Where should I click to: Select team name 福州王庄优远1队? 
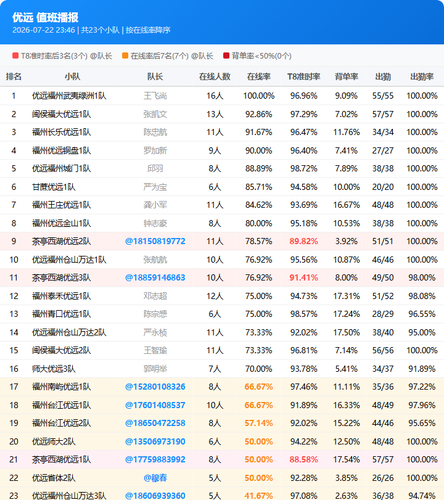[61, 205]
